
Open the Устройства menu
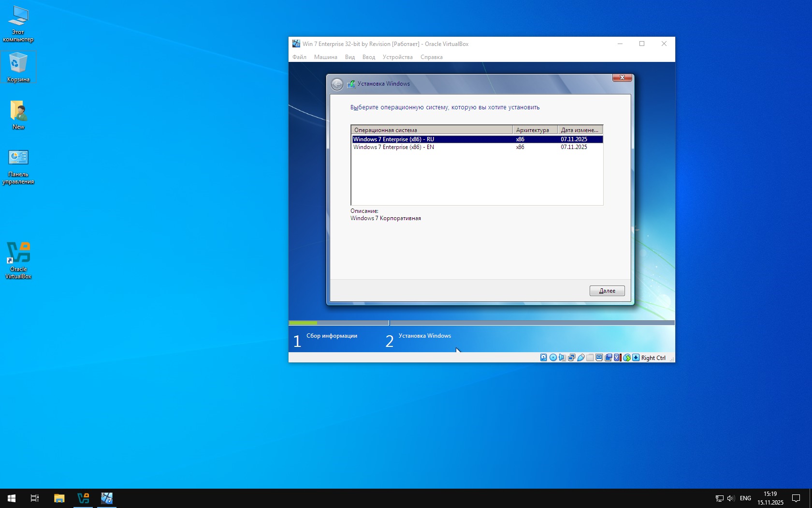point(397,57)
